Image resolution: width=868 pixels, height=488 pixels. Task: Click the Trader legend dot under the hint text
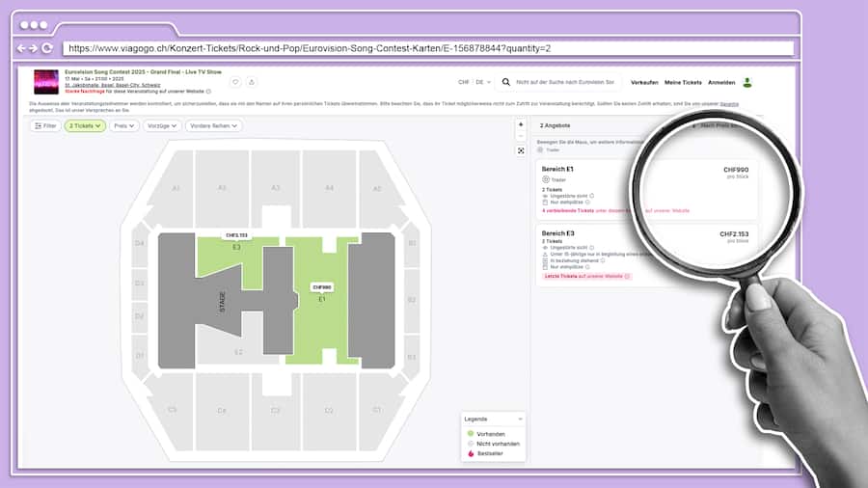click(x=540, y=149)
